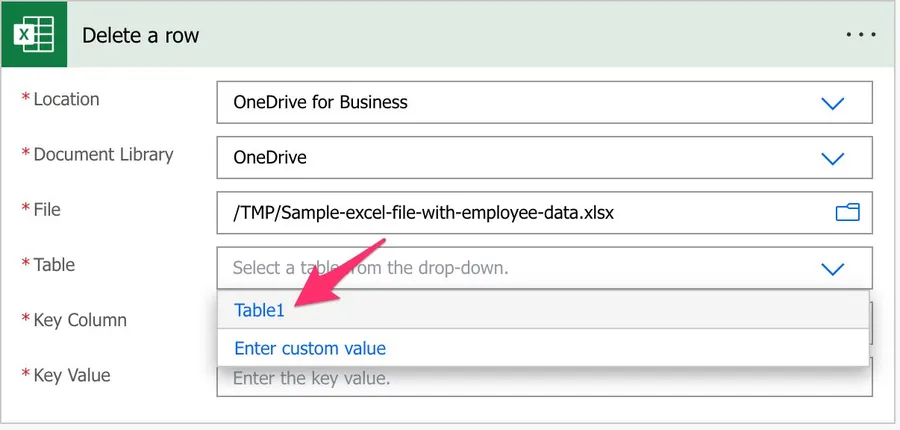Click the Excel icon in the action header

point(34,35)
